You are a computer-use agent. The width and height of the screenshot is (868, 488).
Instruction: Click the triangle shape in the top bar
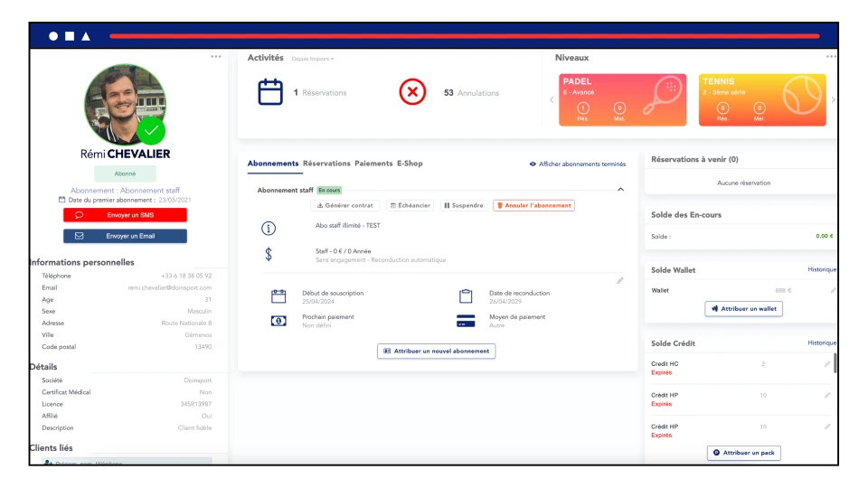click(x=86, y=36)
